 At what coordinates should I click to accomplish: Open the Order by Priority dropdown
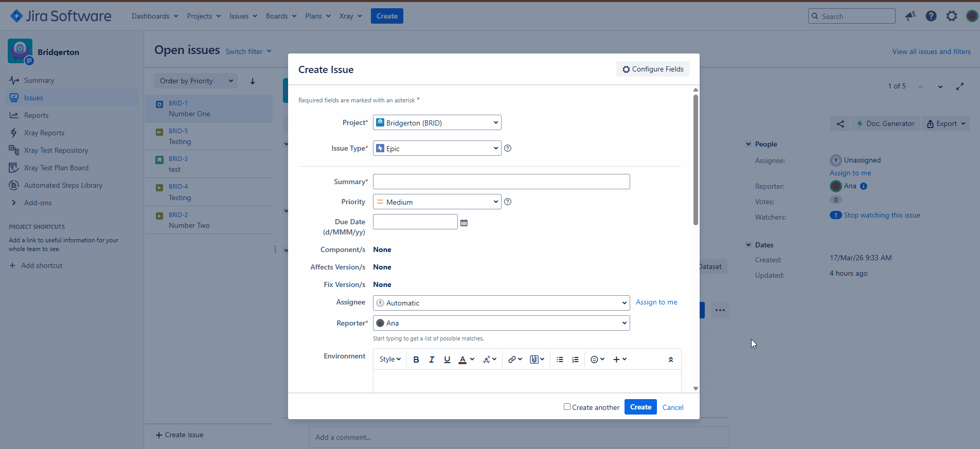coord(196,81)
